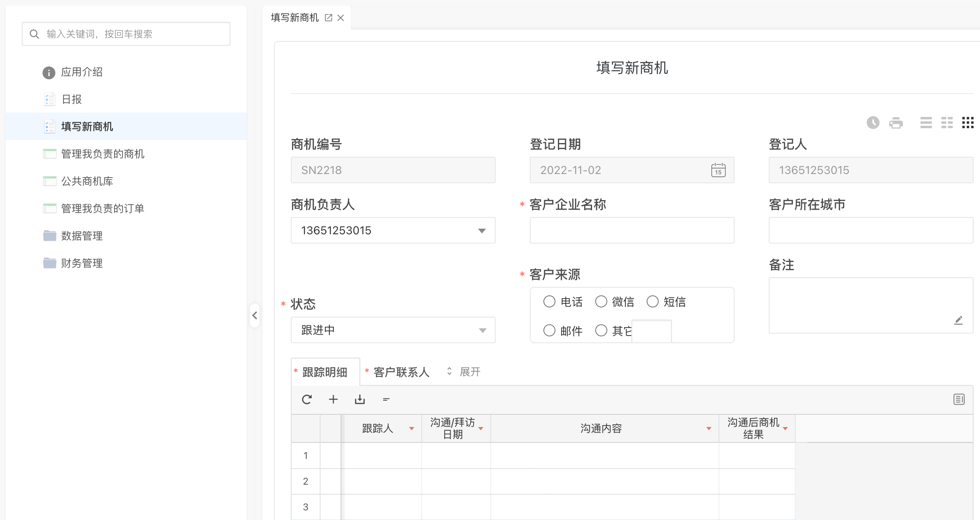The width and height of the screenshot is (980, 520).
Task: Select 电话 as customer source
Action: pyautogui.click(x=549, y=301)
